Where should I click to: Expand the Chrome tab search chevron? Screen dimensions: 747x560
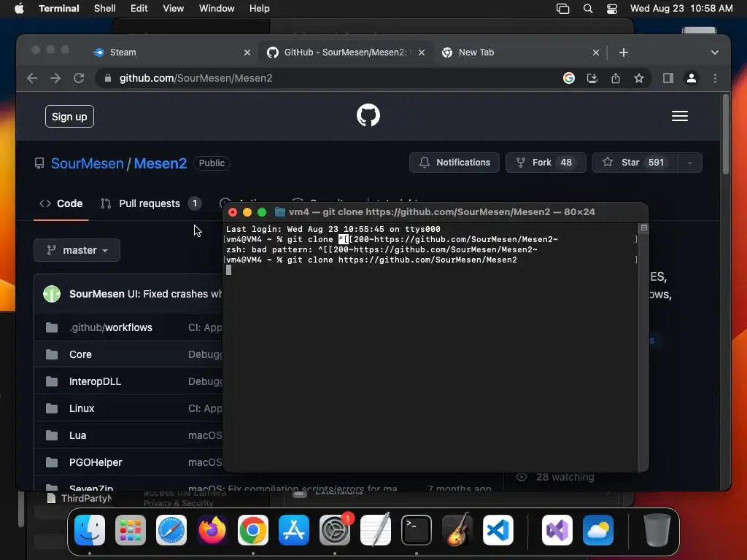(x=715, y=52)
